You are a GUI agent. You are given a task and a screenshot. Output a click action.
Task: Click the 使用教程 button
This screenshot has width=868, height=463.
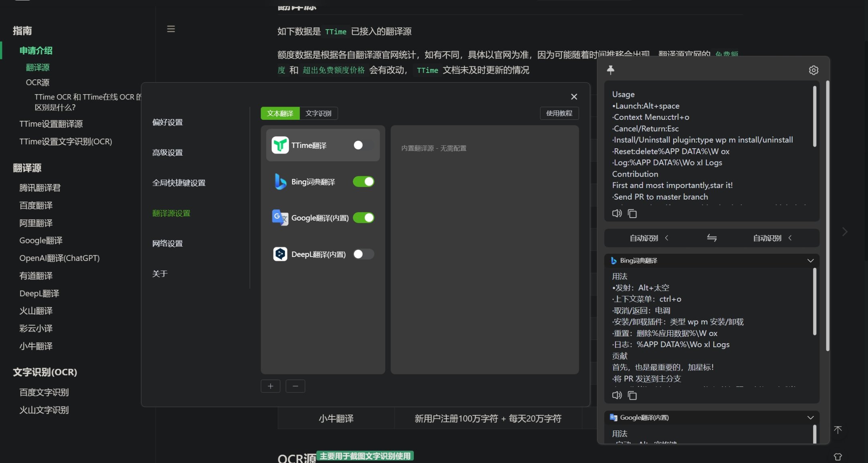click(x=559, y=113)
